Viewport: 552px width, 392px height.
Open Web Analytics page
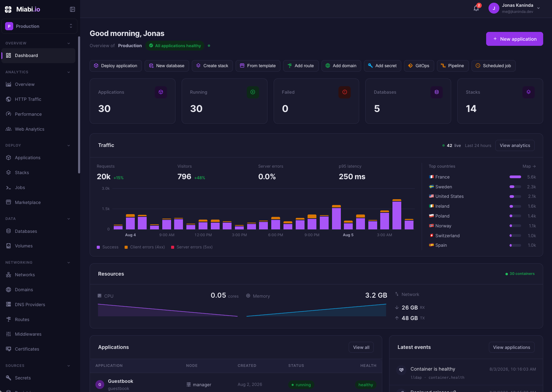coord(38,129)
